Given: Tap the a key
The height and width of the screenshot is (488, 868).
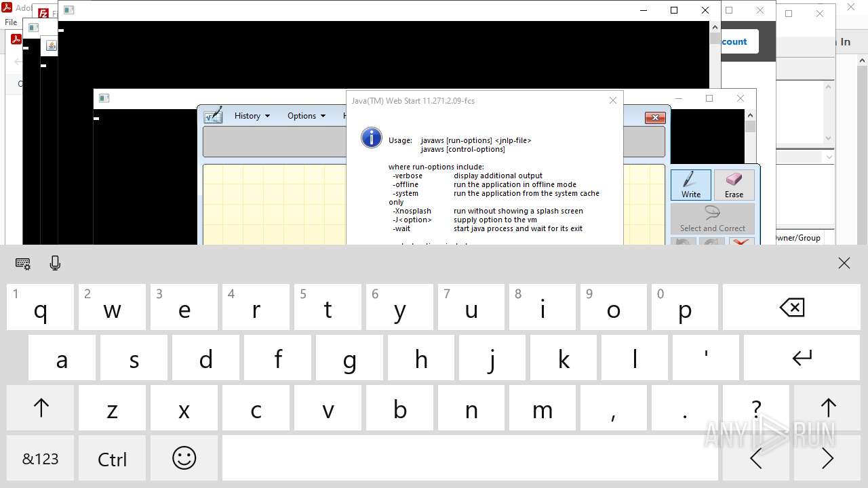Looking at the screenshot, I should point(62,357).
